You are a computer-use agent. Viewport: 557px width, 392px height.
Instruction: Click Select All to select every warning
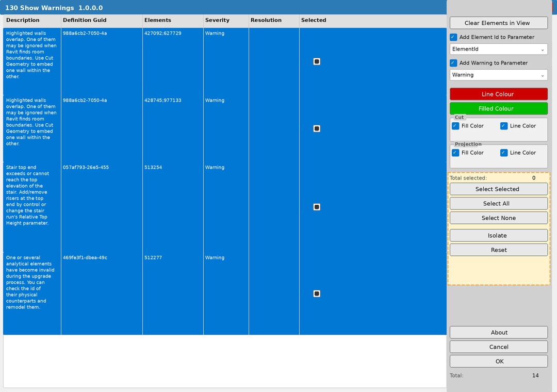point(498,203)
